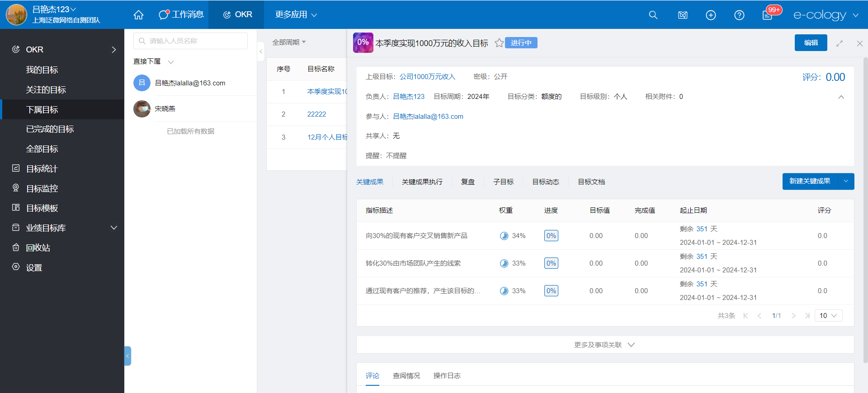Open the 吕艳杰123 owner link
The image size is (868, 393).
click(409, 97)
